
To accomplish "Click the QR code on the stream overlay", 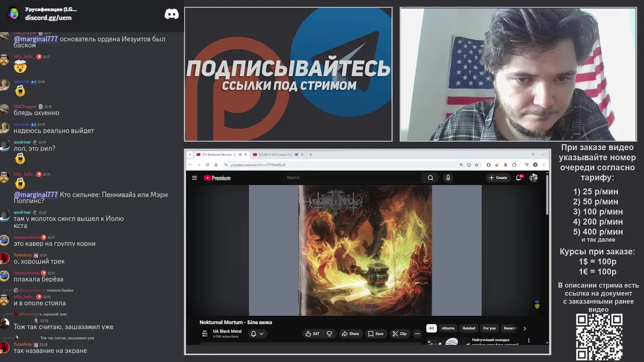I will 599,337.
